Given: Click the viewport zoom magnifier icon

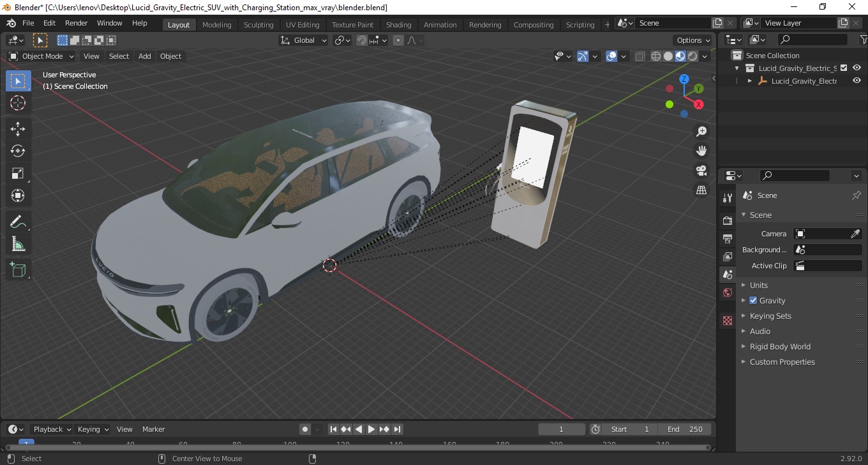Looking at the screenshot, I should point(701,132).
